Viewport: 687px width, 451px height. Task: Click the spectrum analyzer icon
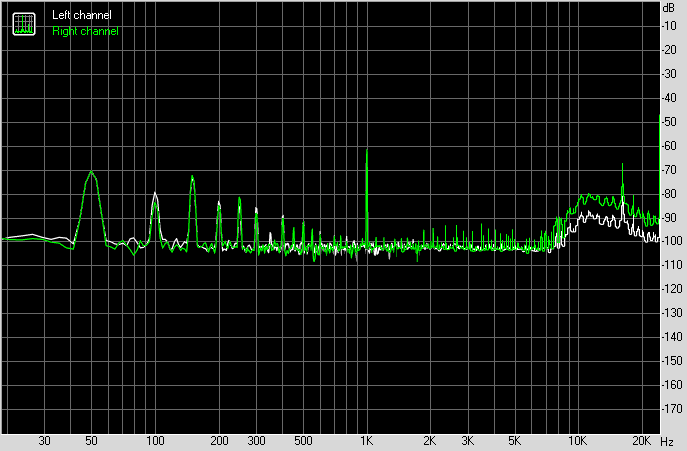point(24,24)
